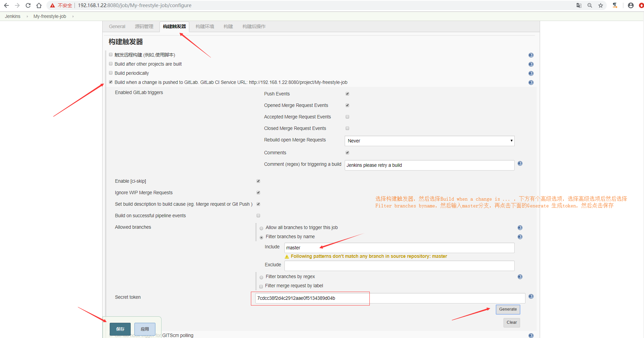The width and height of the screenshot is (644, 338).
Task: Apply the configuration with 应用
Action: (145, 329)
